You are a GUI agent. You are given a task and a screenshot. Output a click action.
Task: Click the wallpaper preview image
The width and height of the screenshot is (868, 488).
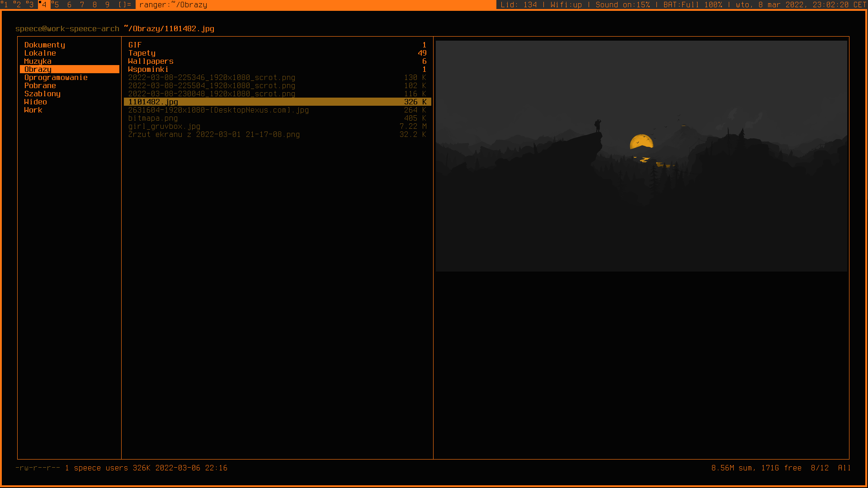pyautogui.click(x=641, y=156)
